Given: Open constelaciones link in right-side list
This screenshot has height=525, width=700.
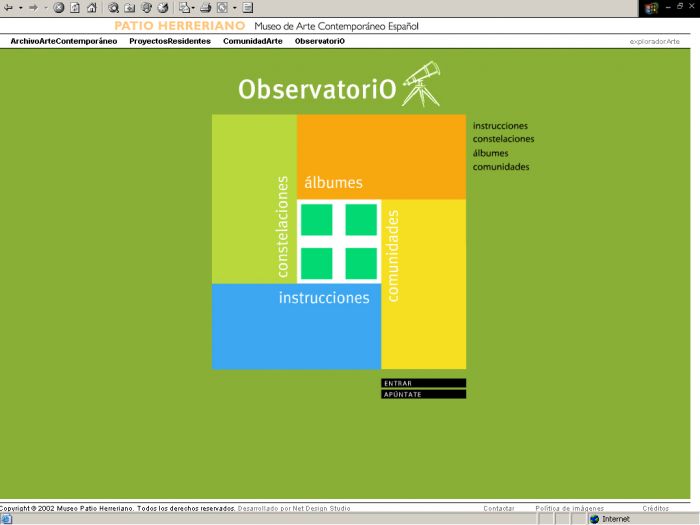Looking at the screenshot, I should pyautogui.click(x=503, y=139).
